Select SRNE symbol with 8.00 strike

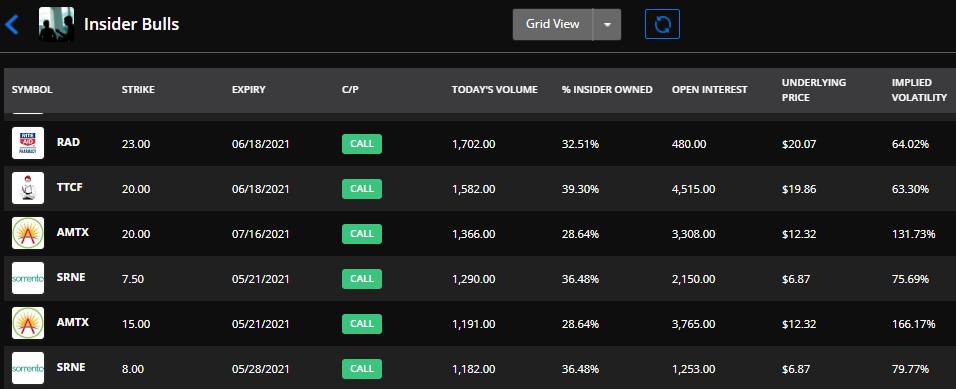(71, 367)
